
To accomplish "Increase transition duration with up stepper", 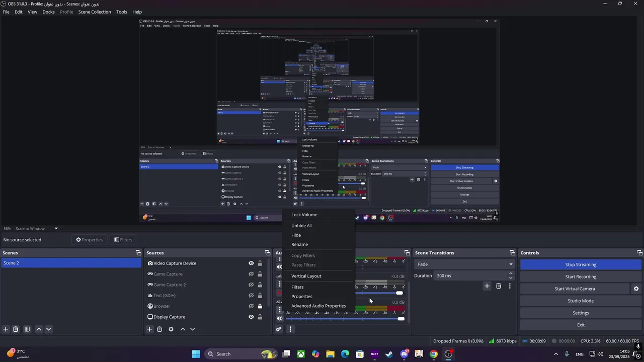I will 511,274.
